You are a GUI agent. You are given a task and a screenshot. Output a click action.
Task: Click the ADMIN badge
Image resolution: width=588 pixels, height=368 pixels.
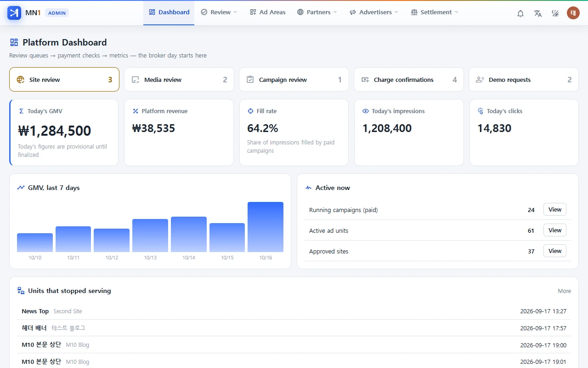[x=57, y=13]
